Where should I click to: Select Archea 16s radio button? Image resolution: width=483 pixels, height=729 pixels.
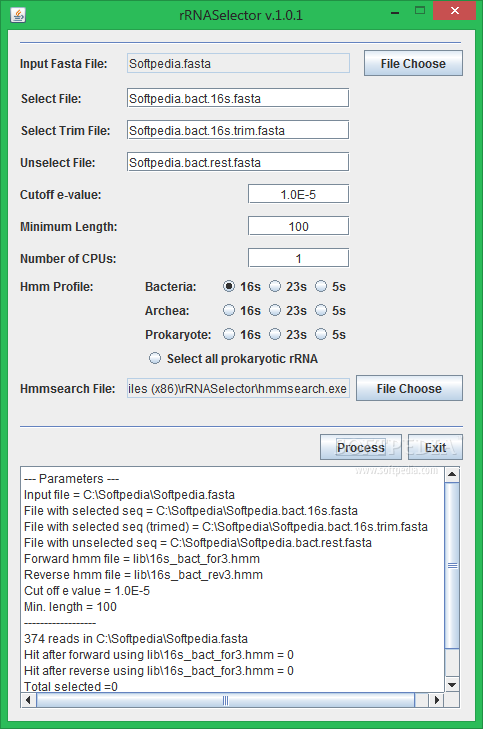pos(229,310)
